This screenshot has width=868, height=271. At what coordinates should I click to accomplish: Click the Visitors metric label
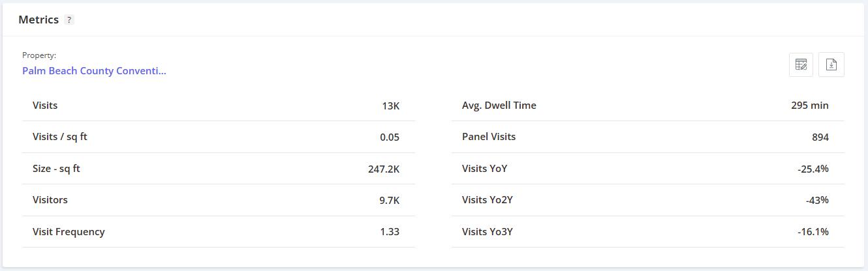[x=50, y=200]
